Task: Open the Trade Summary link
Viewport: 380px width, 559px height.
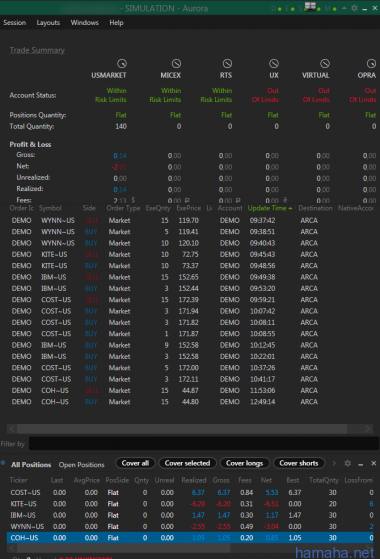Action: 37,50
